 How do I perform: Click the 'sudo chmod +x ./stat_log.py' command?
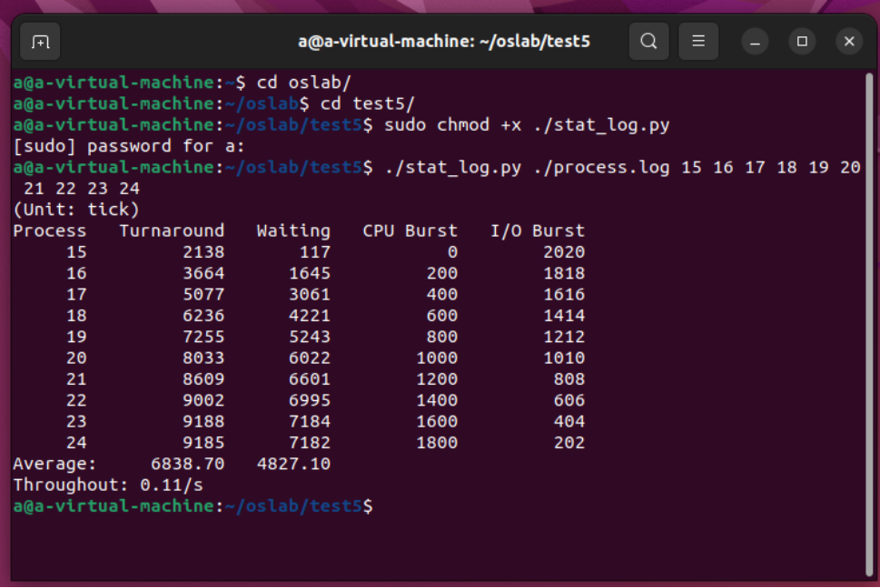coord(527,125)
